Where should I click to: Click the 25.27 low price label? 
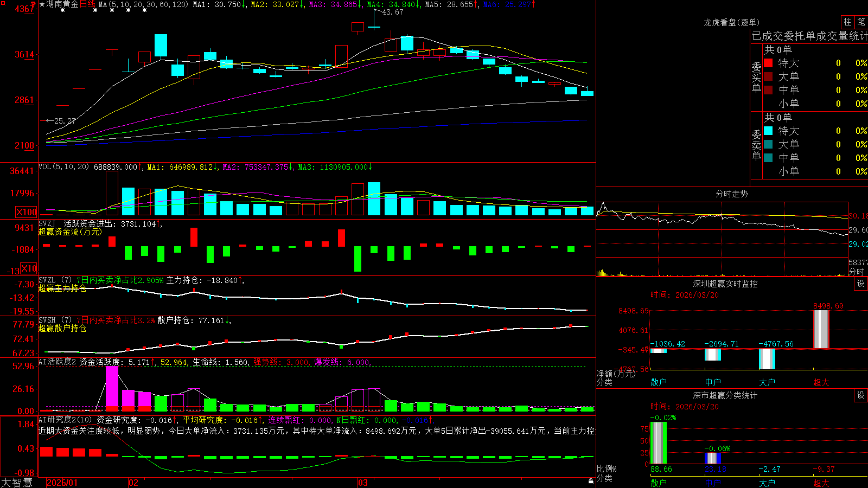(65, 121)
